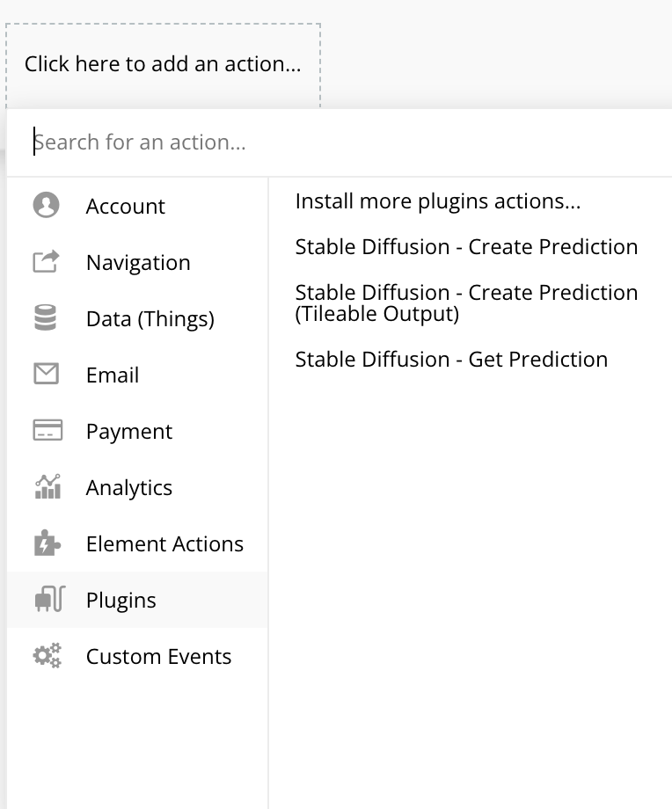Select the Navigation category label
This screenshot has width=672, height=809.
point(138,263)
